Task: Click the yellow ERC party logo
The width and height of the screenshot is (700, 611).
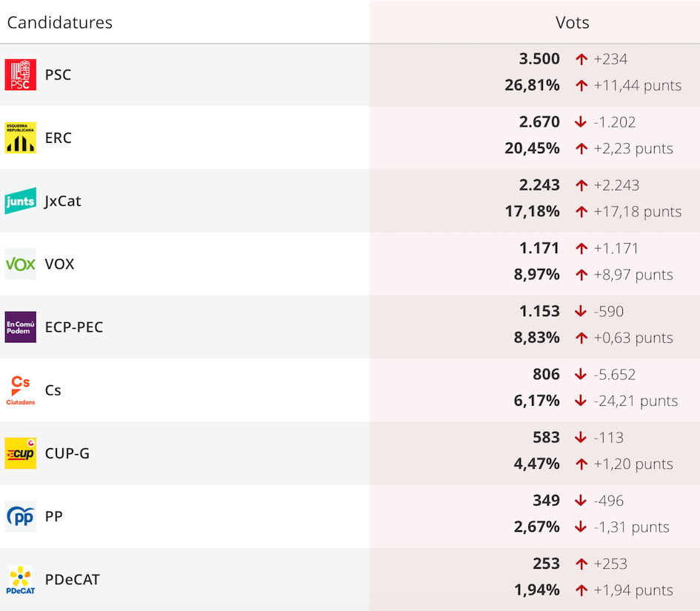Action: [21, 138]
